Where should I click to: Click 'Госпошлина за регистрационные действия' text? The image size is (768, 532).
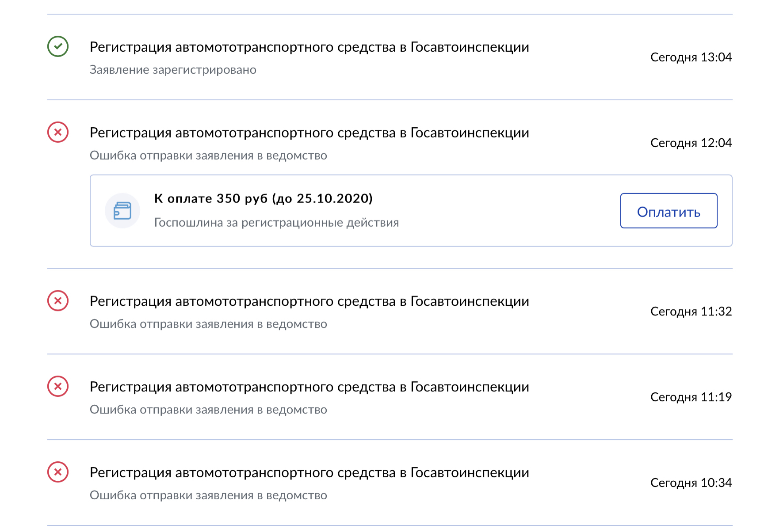(276, 223)
